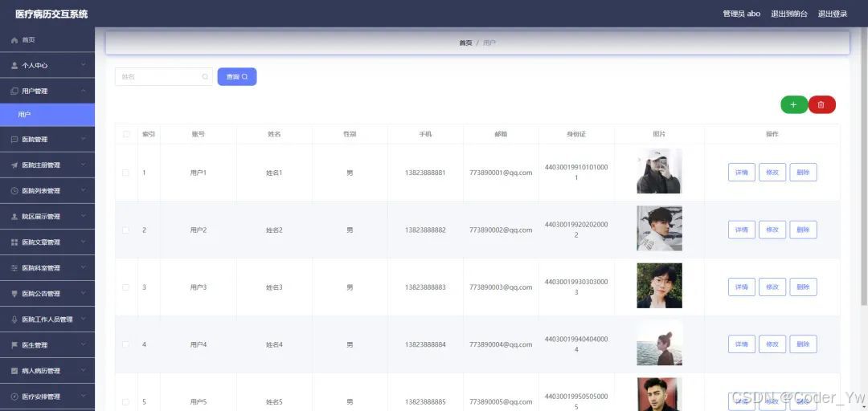This screenshot has width=868, height=411.
Task: Expand the 医院注册管理 chevron
Action: pos(83,165)
